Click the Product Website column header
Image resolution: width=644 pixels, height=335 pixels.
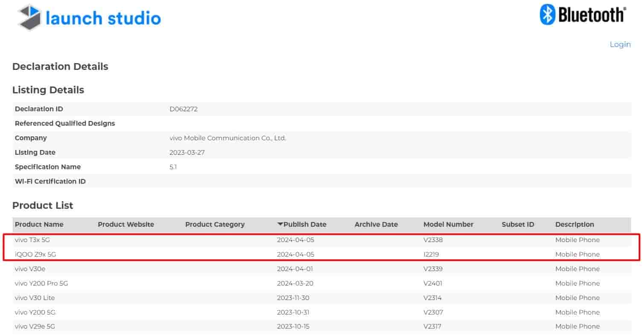point(125,224)
